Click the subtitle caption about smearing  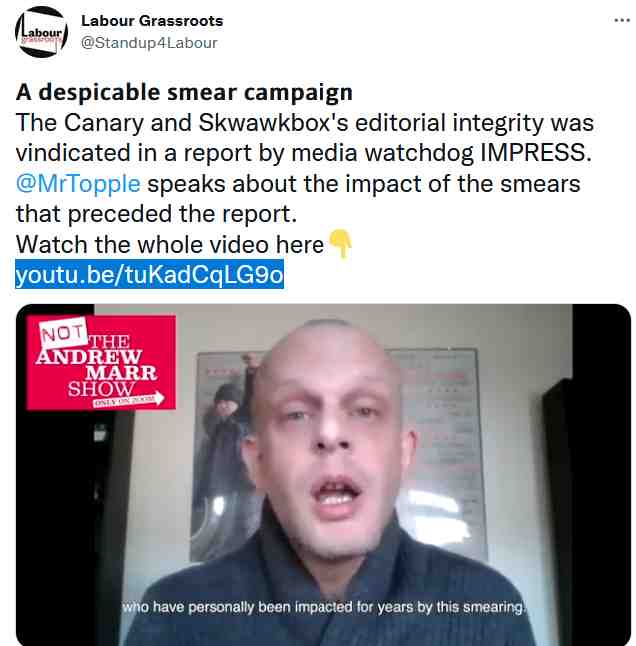click(323, 607)
